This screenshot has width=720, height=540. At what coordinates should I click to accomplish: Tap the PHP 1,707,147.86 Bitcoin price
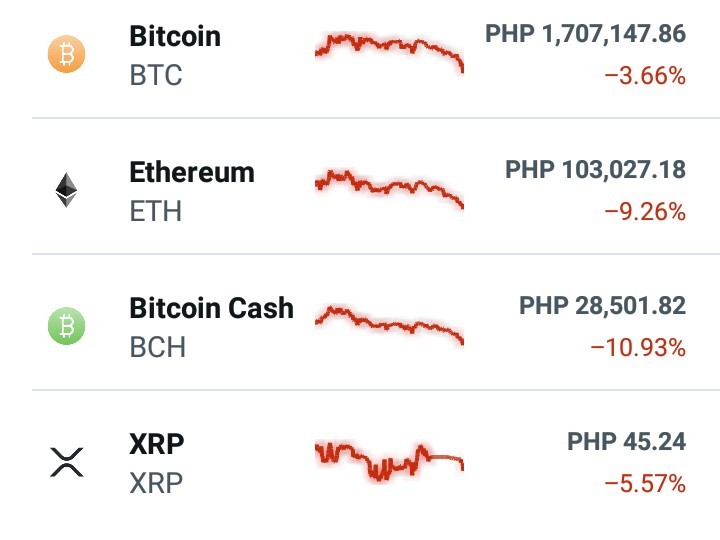coord(585,34)
